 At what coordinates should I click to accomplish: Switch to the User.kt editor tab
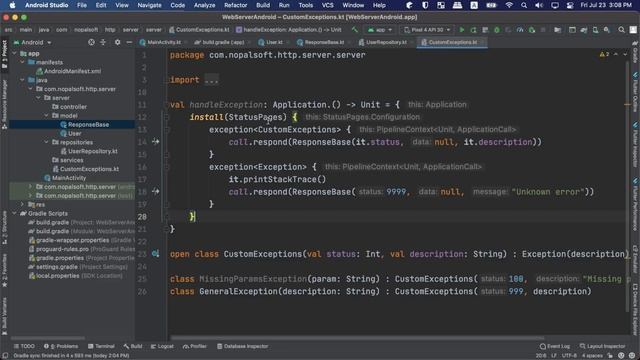[x=273, y=42]
